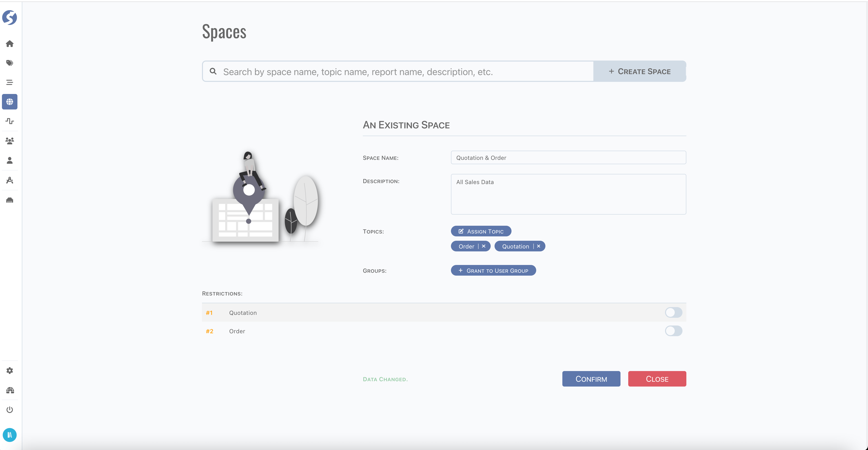The height and width of the screenshot is (450, 868).
Task: Remove the Order topic tag
Action: tap(484, 246)
